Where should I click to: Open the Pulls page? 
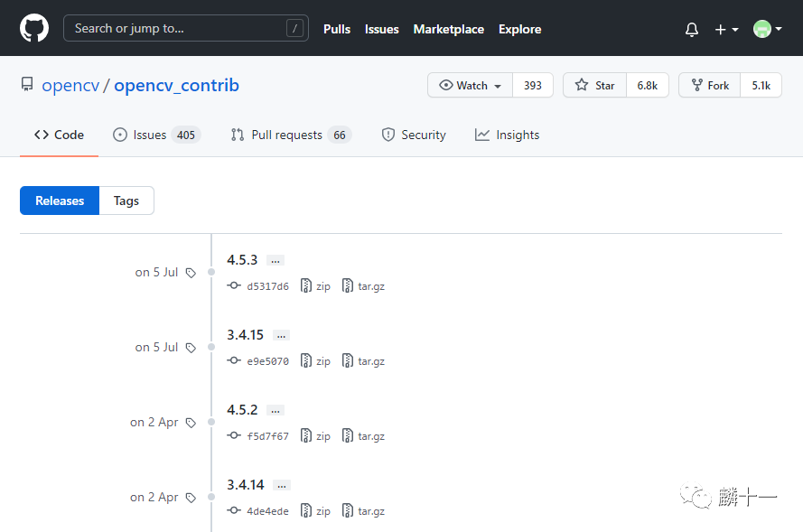click(337, 29)
